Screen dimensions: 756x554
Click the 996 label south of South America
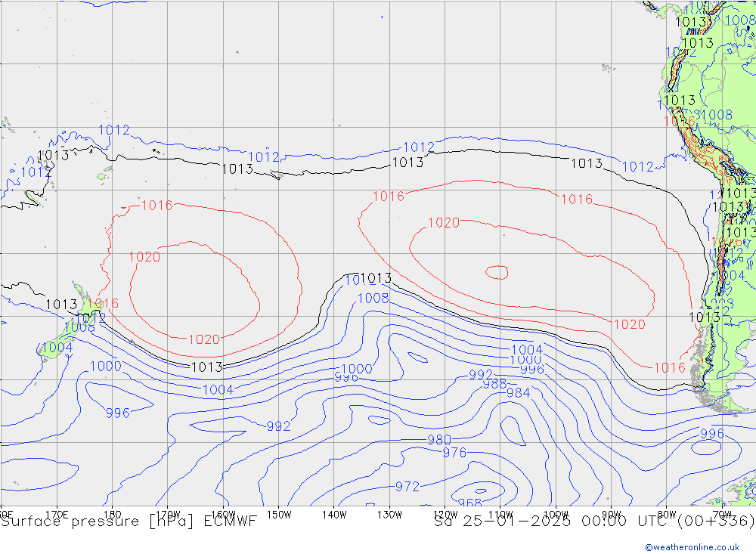click(712, 434)
